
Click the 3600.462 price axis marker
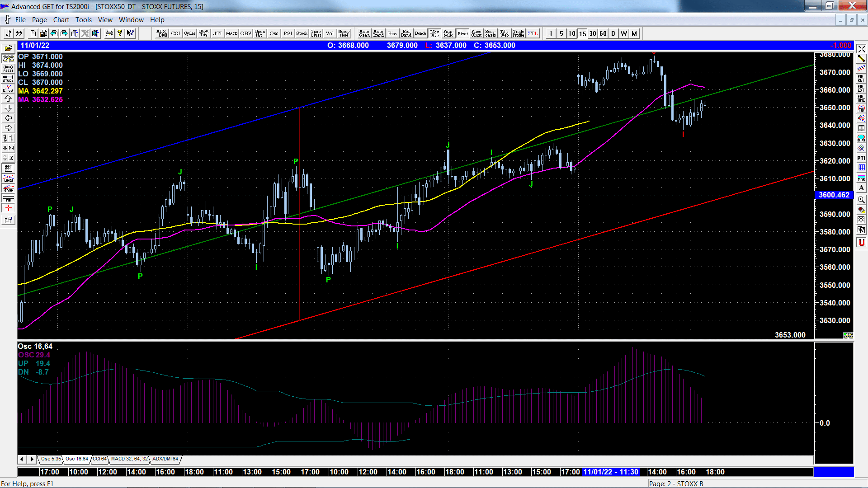[x=834, y=195]
